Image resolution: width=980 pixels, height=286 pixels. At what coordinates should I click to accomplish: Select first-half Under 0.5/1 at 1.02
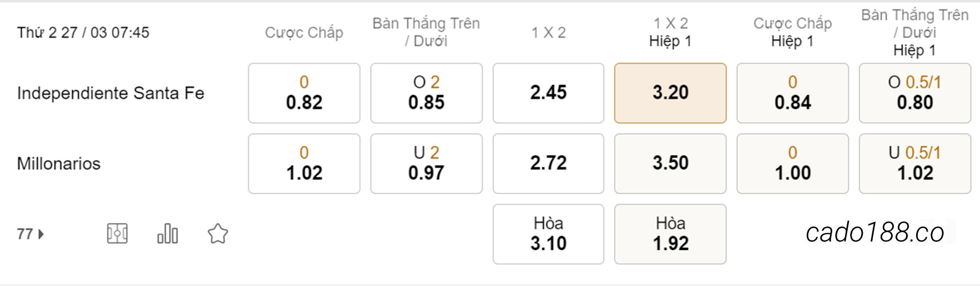(915, 164)
